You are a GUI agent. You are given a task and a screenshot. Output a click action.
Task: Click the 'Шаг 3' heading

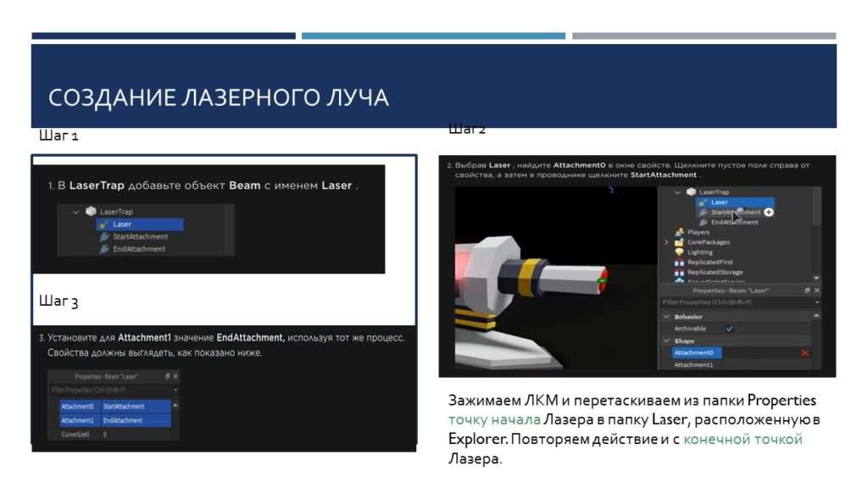(58, 301)
